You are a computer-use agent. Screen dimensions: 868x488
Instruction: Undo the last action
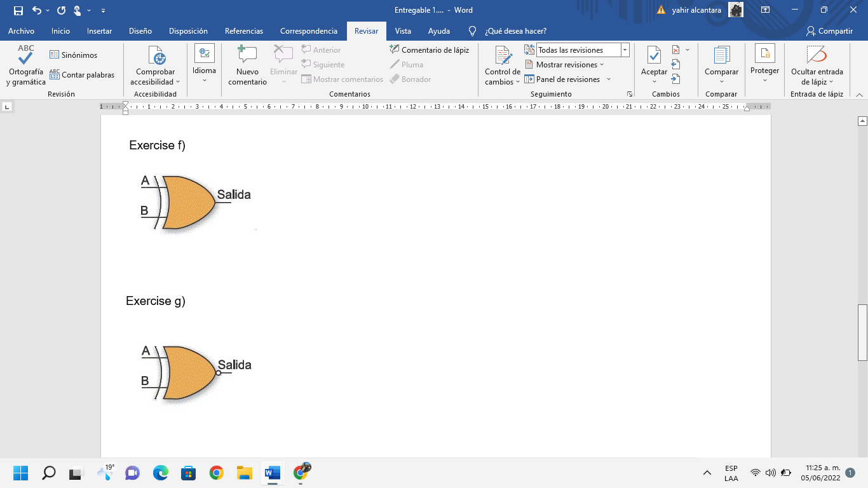click(x=36, y=10)
